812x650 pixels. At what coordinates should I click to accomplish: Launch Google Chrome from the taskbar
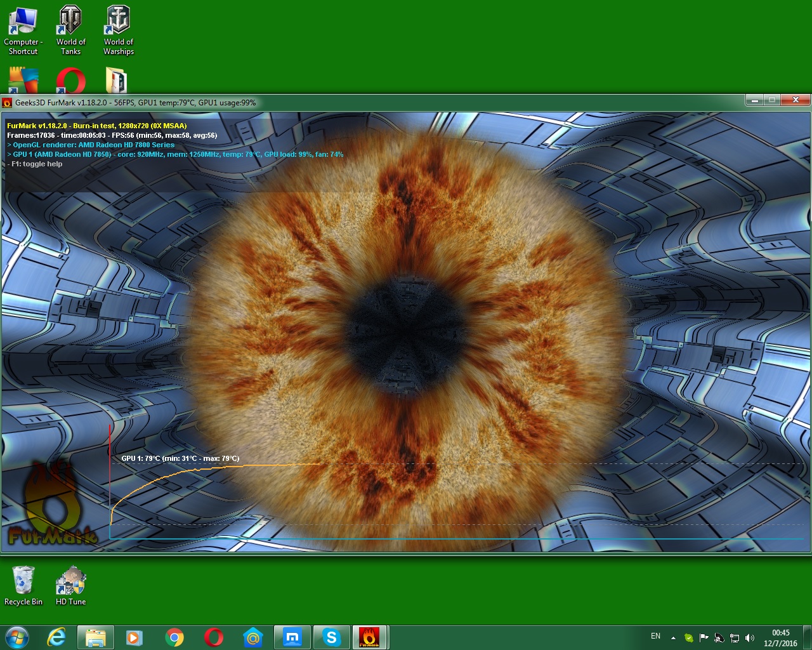pos(174,637)
